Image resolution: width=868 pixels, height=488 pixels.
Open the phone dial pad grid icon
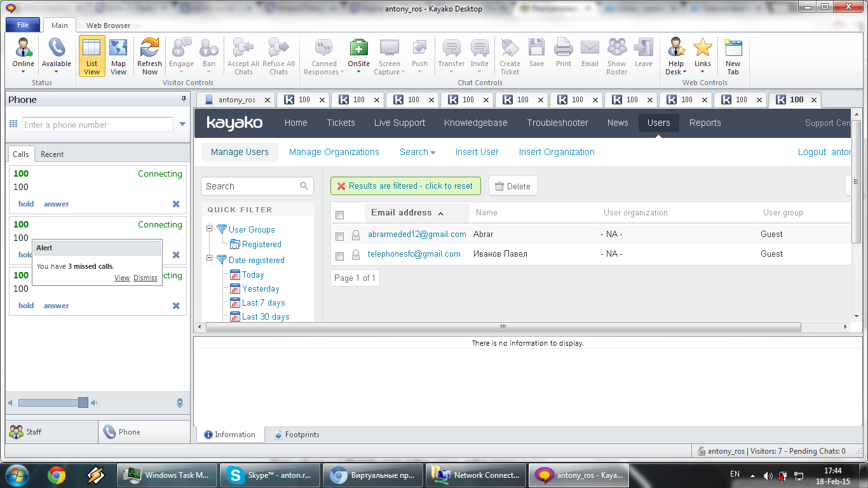13,125
